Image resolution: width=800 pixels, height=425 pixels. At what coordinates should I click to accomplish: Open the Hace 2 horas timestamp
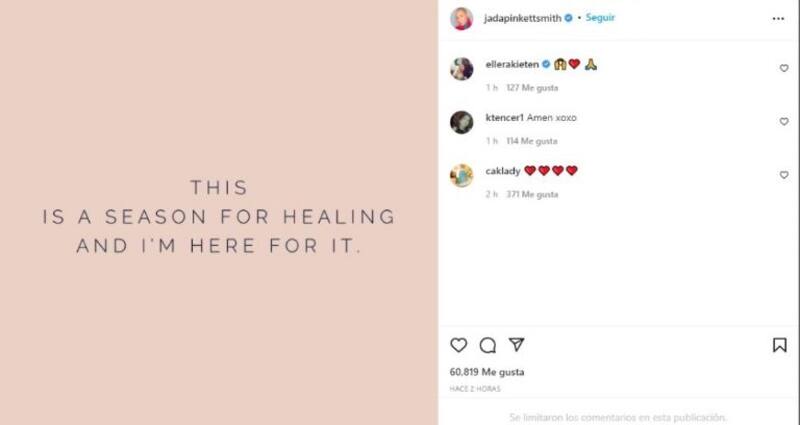(475, 389)
